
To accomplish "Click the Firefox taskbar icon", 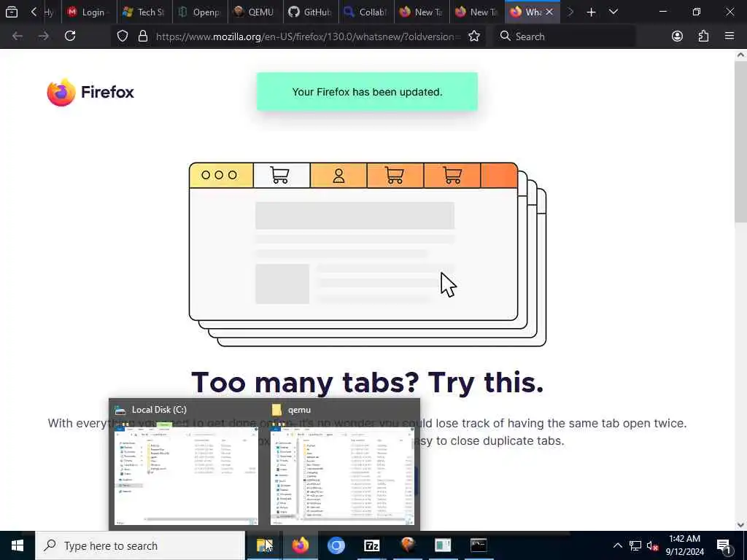I will click(x=300, y=545).
